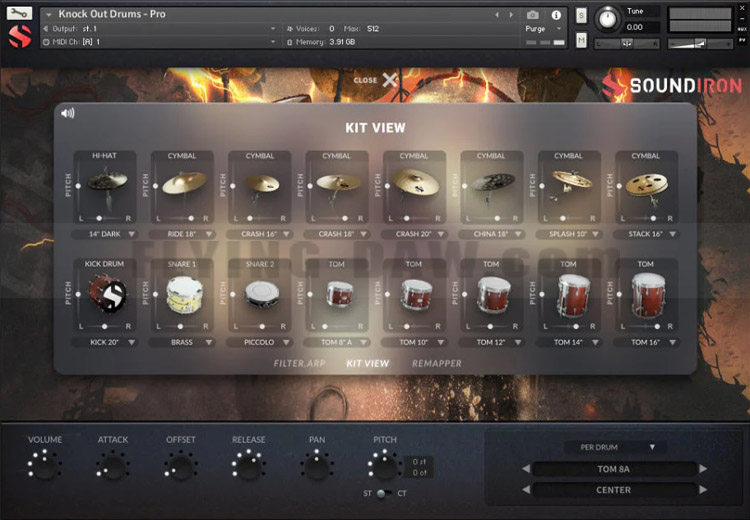Switch to the FILTER.ARP tab
Screen dimensions: 750x520
click(x=299, y=364)
